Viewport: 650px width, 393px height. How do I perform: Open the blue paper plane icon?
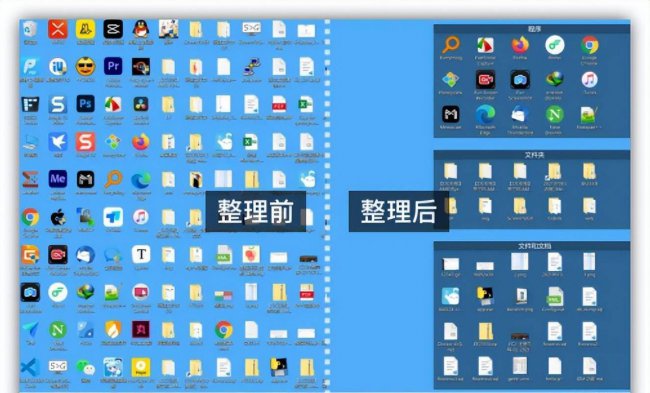[x=30, y=330]
